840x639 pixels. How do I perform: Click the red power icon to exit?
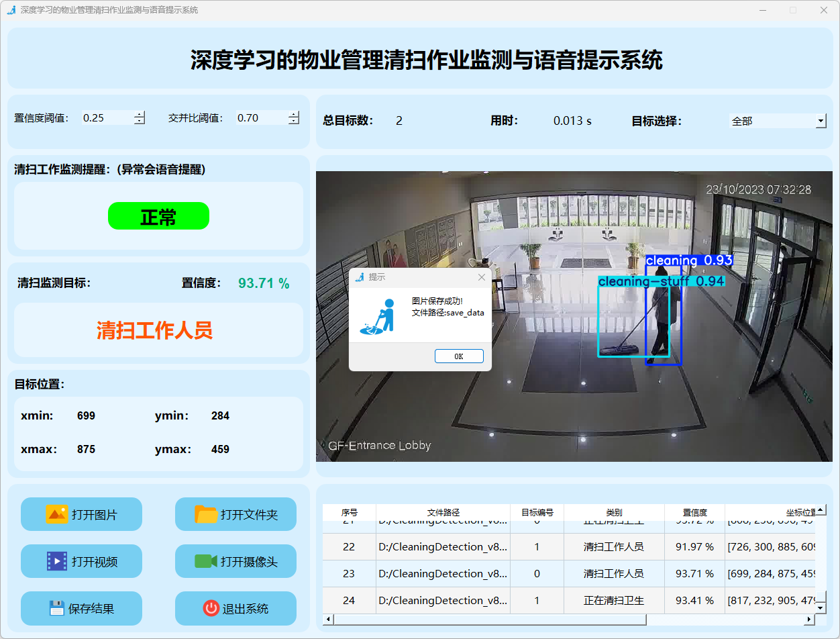tap(211, 608)
